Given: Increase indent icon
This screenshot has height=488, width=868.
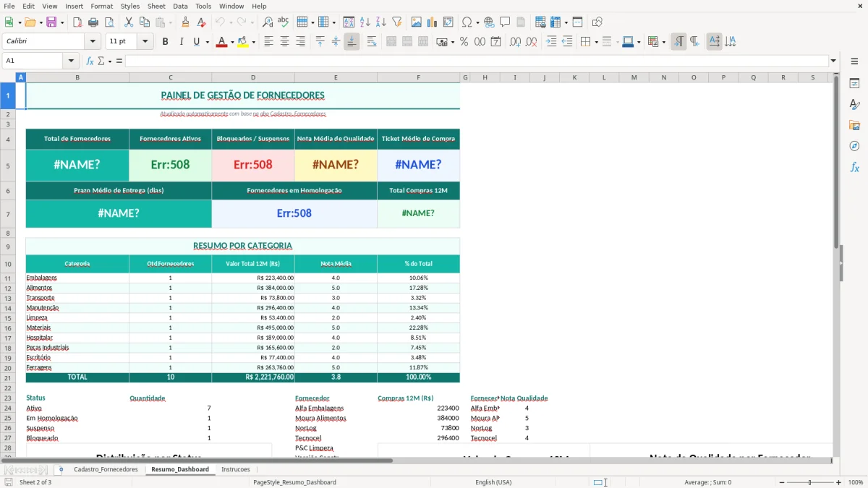Looking at the screenshot, I should point(551,42).
